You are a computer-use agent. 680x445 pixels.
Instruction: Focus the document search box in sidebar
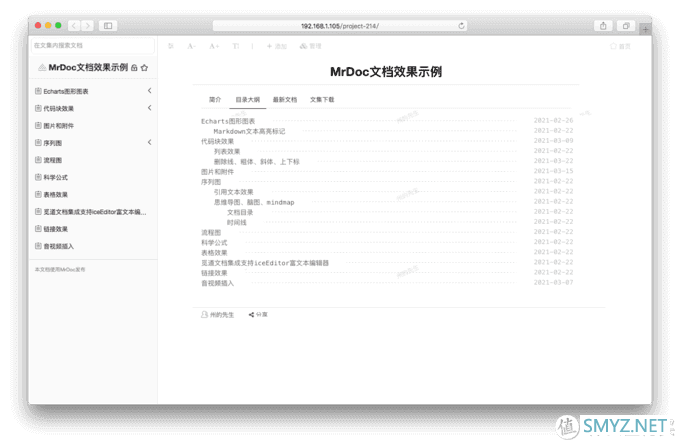93,46
